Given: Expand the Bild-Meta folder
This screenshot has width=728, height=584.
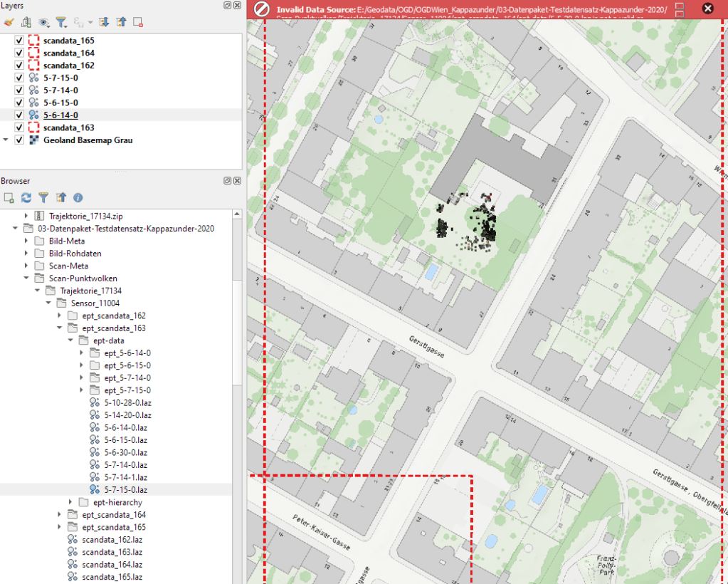Looking at the screenshot, I should (x=27, y=241).
